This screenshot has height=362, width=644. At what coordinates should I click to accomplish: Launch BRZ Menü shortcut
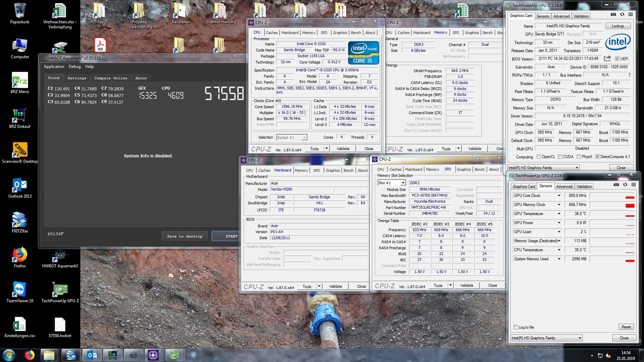[20, 83]
